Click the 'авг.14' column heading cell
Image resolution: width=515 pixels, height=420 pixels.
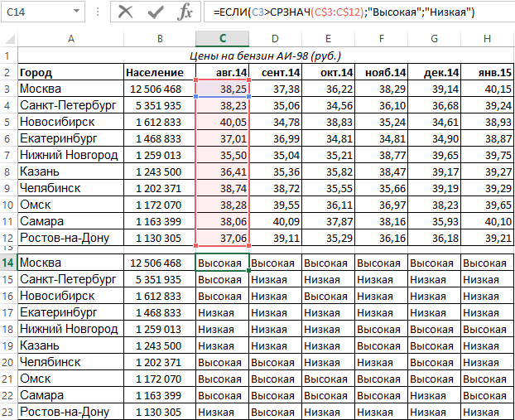(222, 72)
